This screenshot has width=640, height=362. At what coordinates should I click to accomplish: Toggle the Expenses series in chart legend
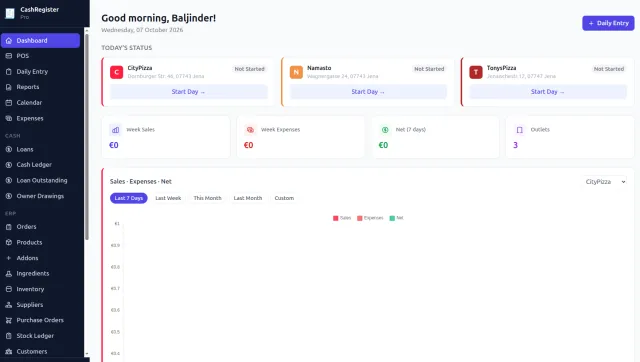point(370,218)
